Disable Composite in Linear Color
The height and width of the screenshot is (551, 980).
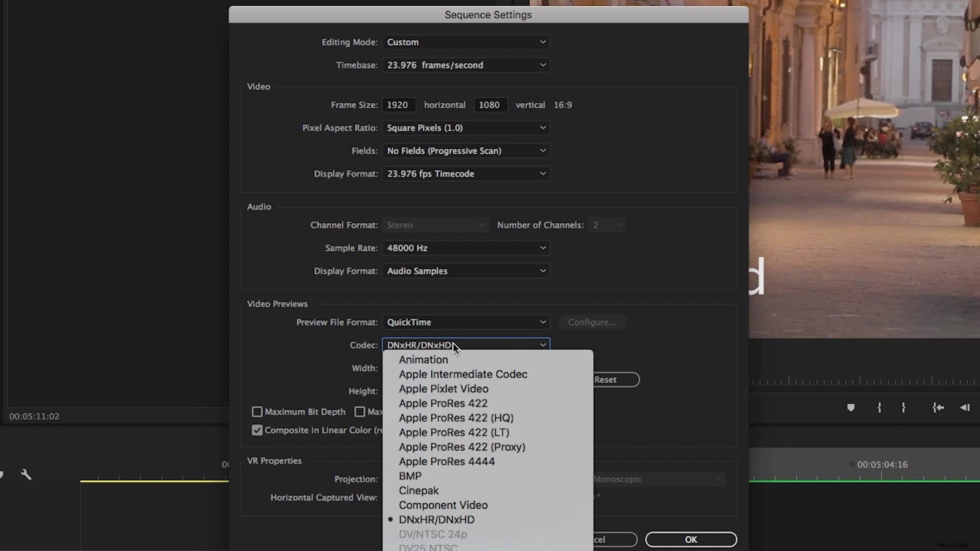click(x=257, y=430)
